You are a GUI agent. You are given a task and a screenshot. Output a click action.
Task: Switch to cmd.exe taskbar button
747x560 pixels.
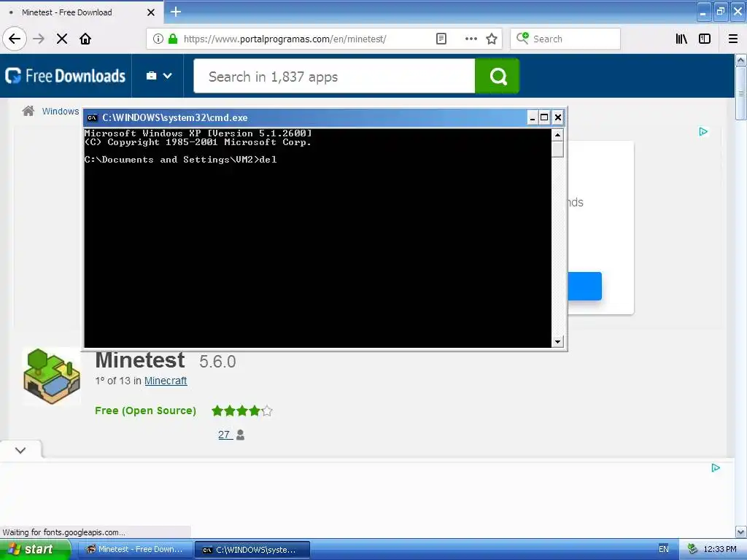tap(252, 550)
